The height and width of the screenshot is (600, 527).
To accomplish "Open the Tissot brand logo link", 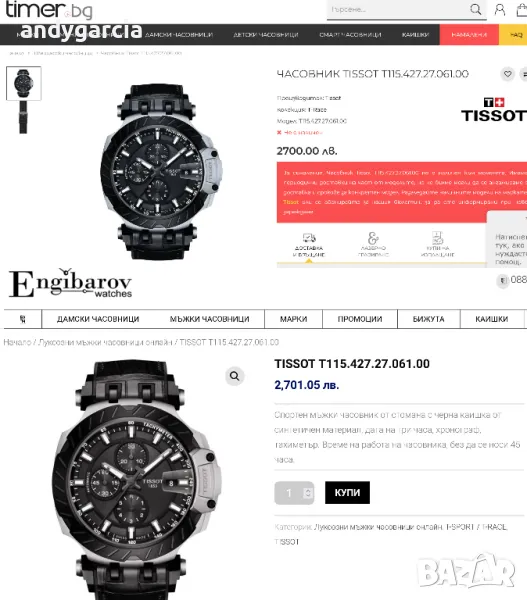I will coord(494,109).
